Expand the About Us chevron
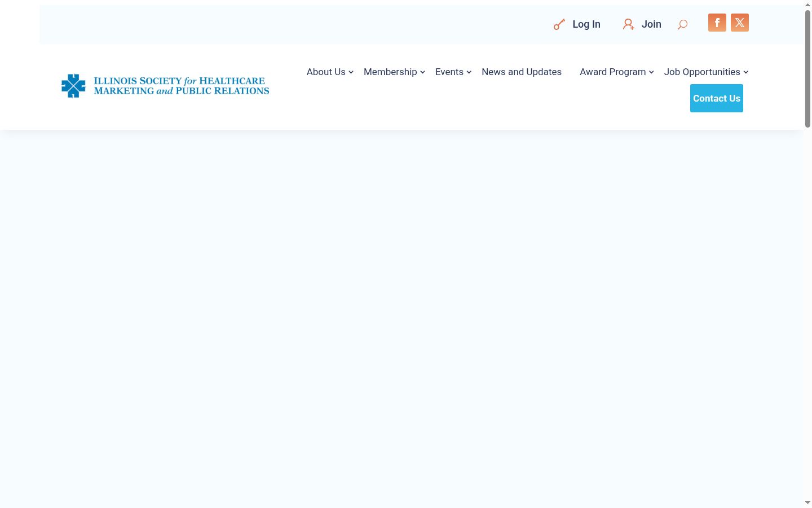This screenshot has width=812, height=508. (351, 72)
